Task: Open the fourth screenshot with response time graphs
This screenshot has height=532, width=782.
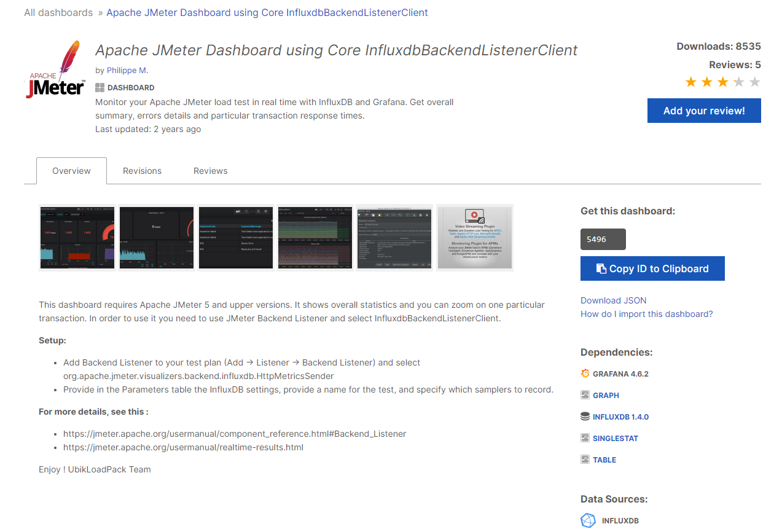Action: tap(315, 237)
